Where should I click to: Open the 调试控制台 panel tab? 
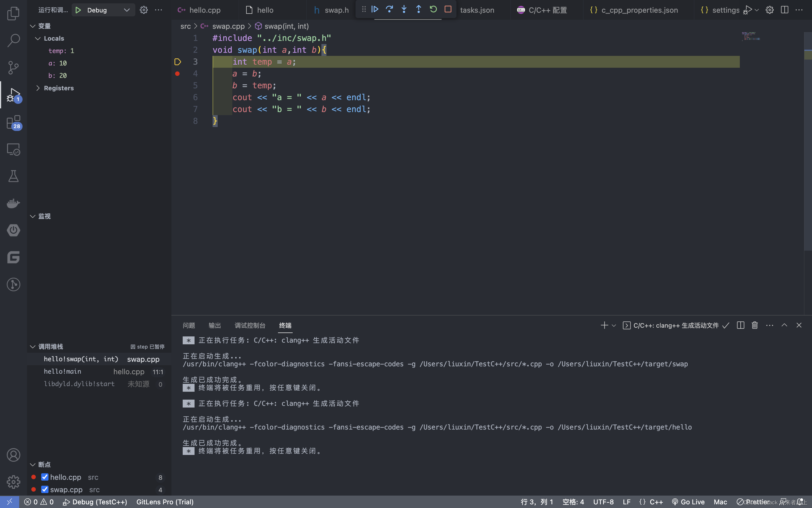point(250,325)
